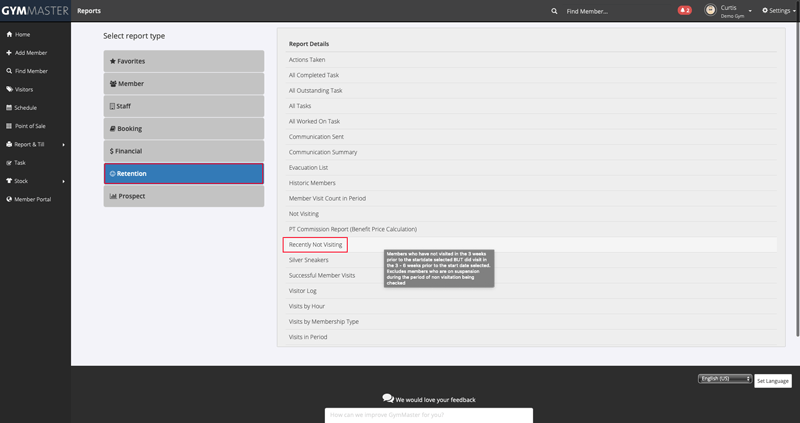Select the Financial report type
The height and width of the screenshot is (423, 800).
(x=184, y=151)
